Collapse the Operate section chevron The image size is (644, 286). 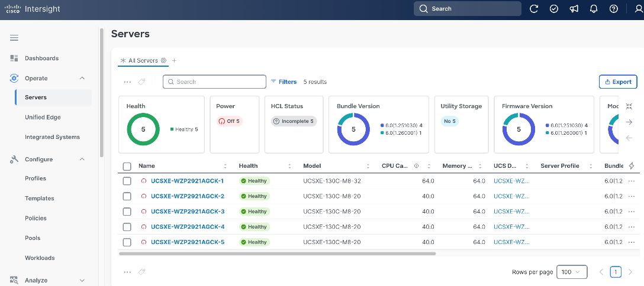tap(82, 78)
